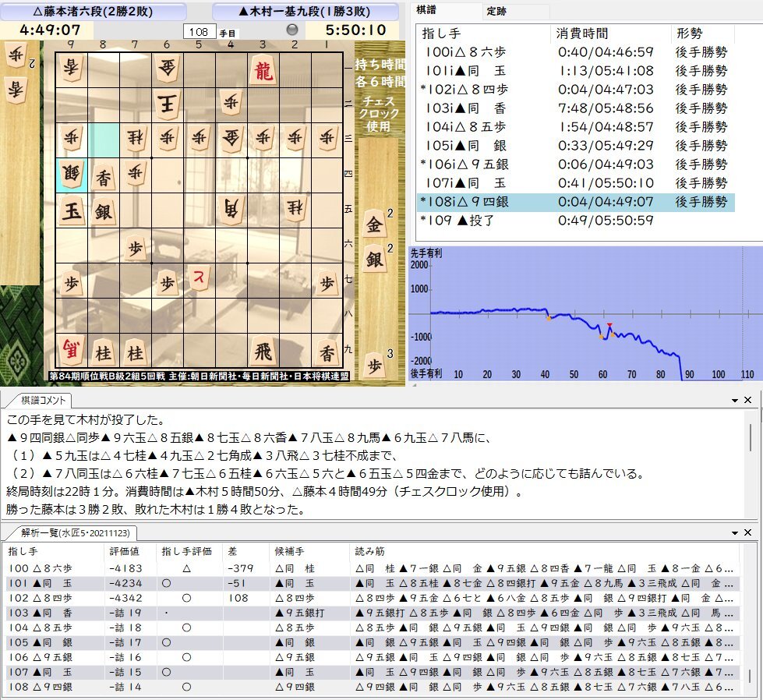Click the highlighted empty square at 8三
The width and height of the screenshot is (763, 700).
104,140
